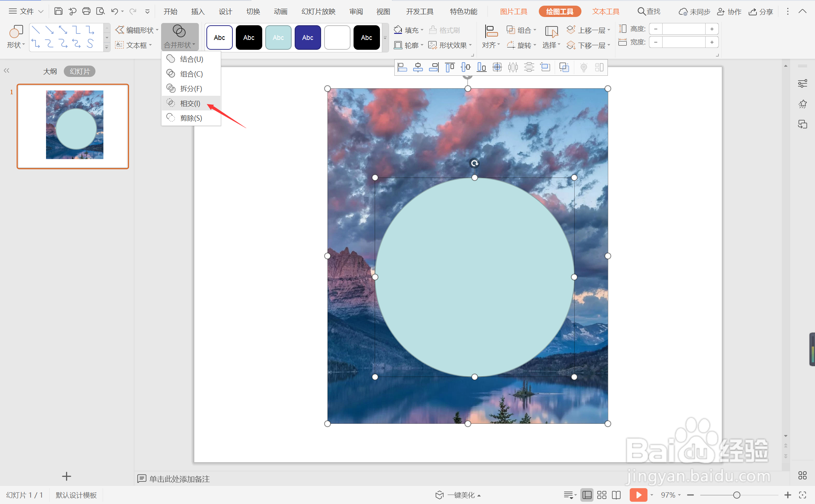Increase width with the plus stepper

coord(712,42)
